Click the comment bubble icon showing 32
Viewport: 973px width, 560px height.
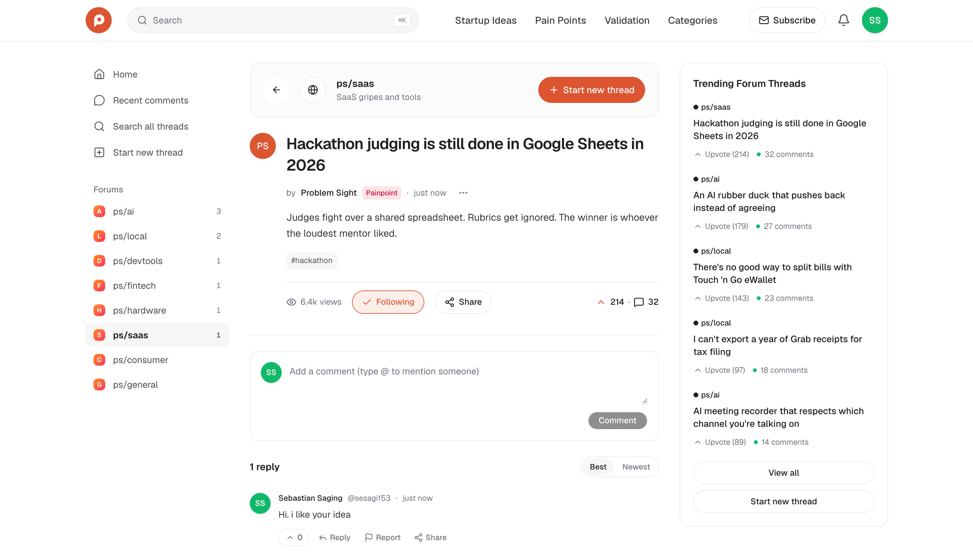click(639, 302)
